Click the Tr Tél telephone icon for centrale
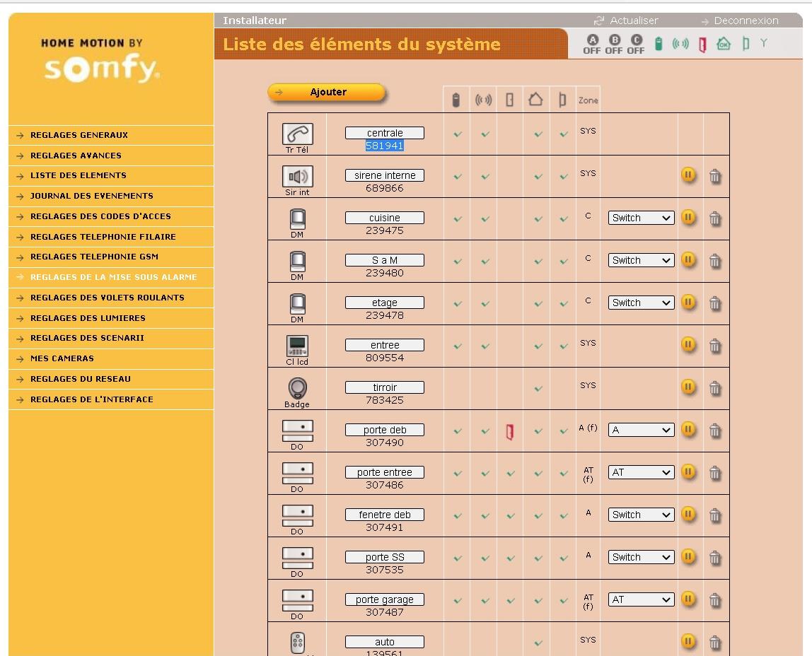Viewport: 812px width, 656px height. [296, 133]
